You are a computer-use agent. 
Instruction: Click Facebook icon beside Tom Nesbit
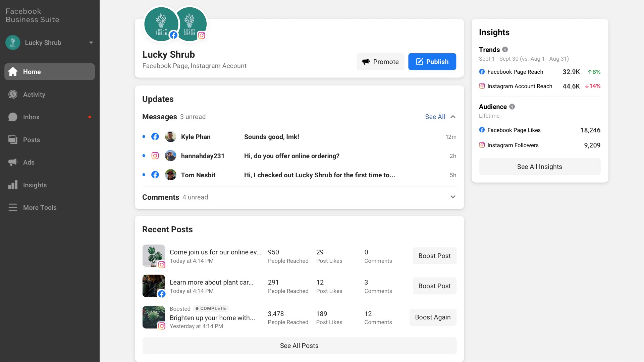[x=155, y=175]
